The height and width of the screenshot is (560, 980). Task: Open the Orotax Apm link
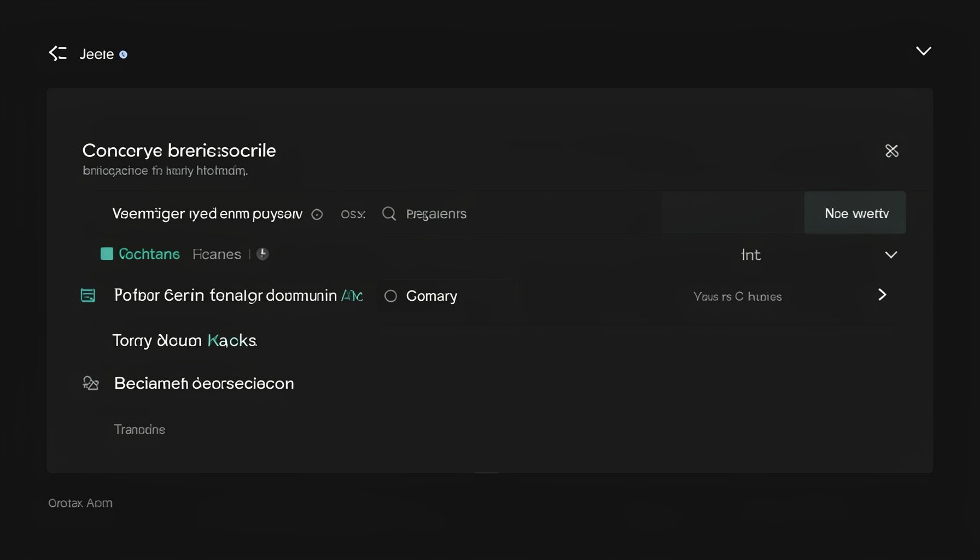(x=80, y=503)
